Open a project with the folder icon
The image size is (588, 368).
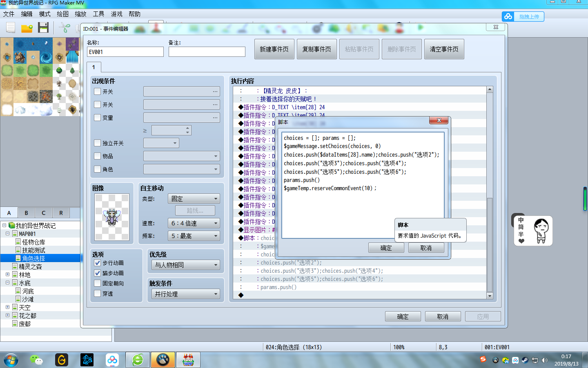tap(27, 28)
